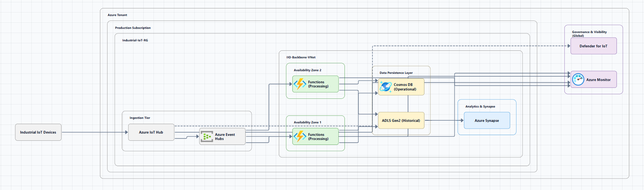Image resolution: width=644 pixels, height=190 pixels.
Task: Click the Availability Zone 1 label
Action: coord(308,122)
